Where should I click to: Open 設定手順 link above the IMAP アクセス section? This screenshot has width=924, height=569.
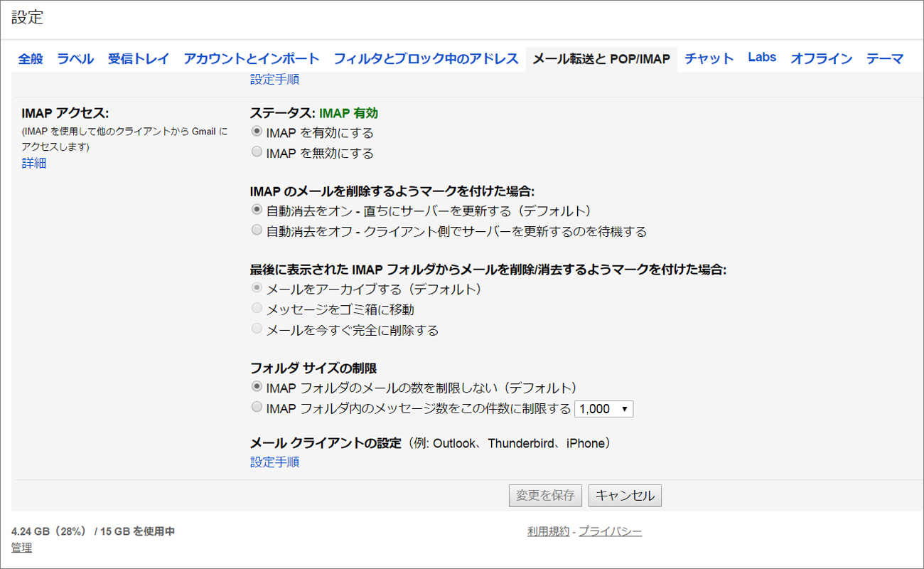(274, 80)
